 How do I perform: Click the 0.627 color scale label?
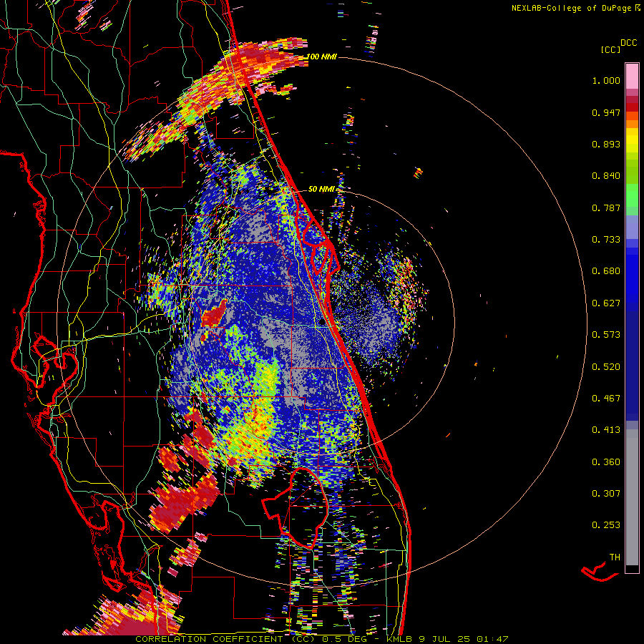pyautogui.click(x=606, y=303)
